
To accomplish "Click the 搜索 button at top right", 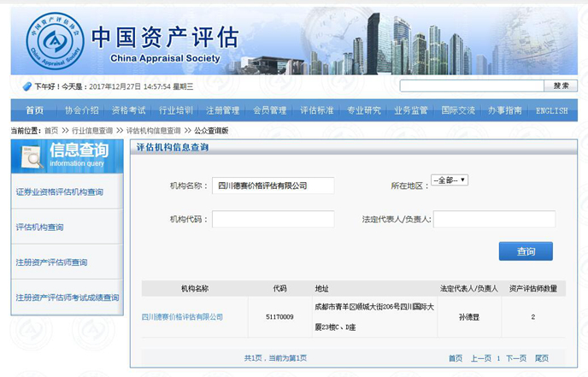I will tap(561, 85).
